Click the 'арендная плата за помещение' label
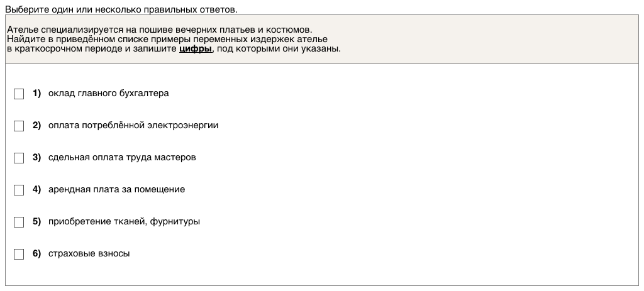This screenshot has width=644, height=291. 116,190
